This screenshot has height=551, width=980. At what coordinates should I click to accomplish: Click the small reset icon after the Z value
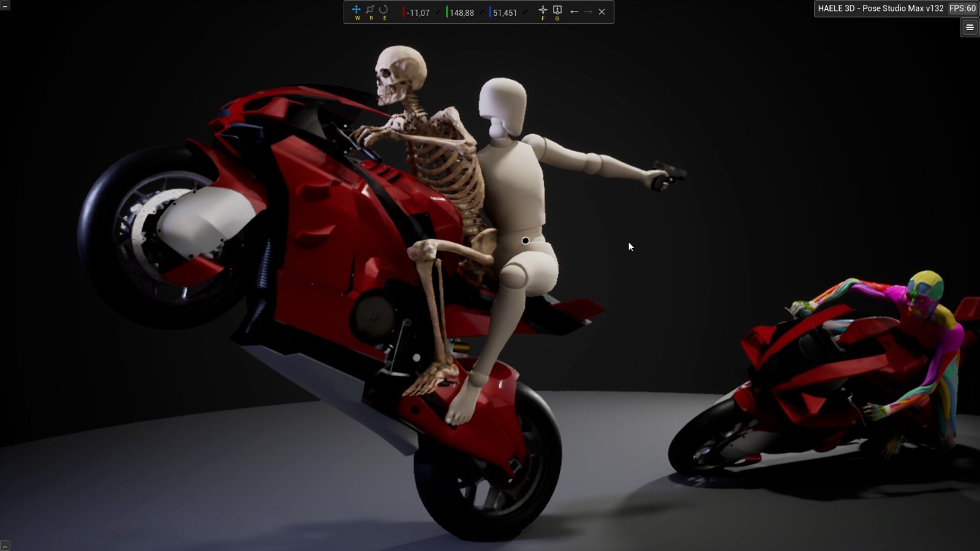tap(526, 12)
